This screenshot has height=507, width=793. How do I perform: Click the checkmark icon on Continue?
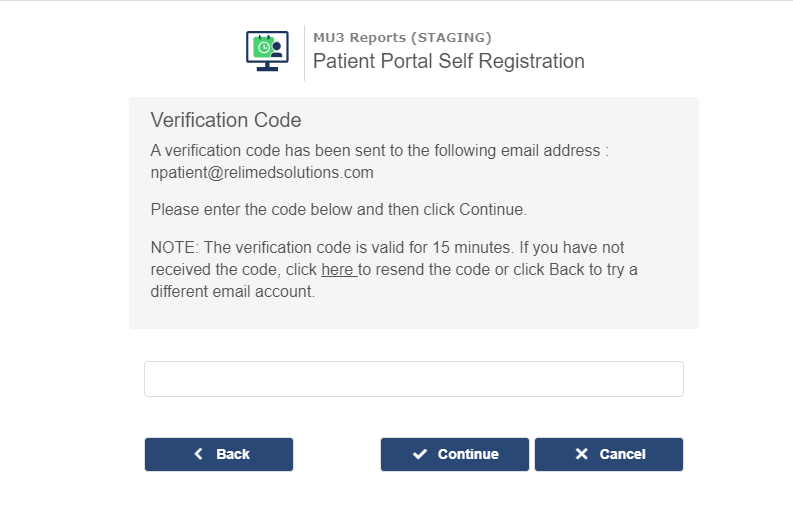click(x=420, y=454)
